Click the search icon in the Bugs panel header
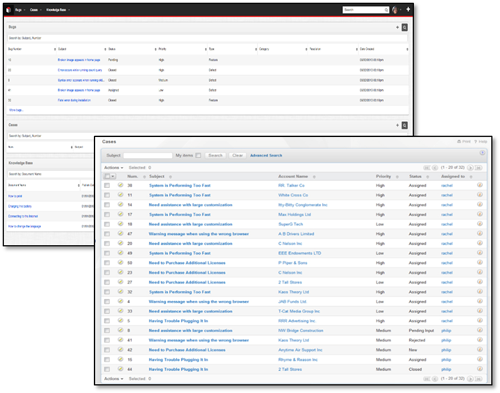The width and height of the screenshot is (500, 393). tap(404, 27)
